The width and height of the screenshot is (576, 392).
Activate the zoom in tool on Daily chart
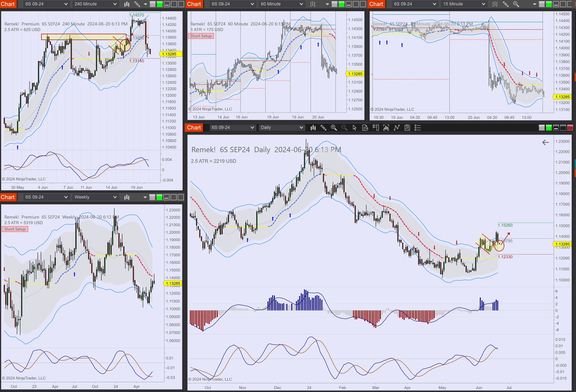(x=334, y=127)
